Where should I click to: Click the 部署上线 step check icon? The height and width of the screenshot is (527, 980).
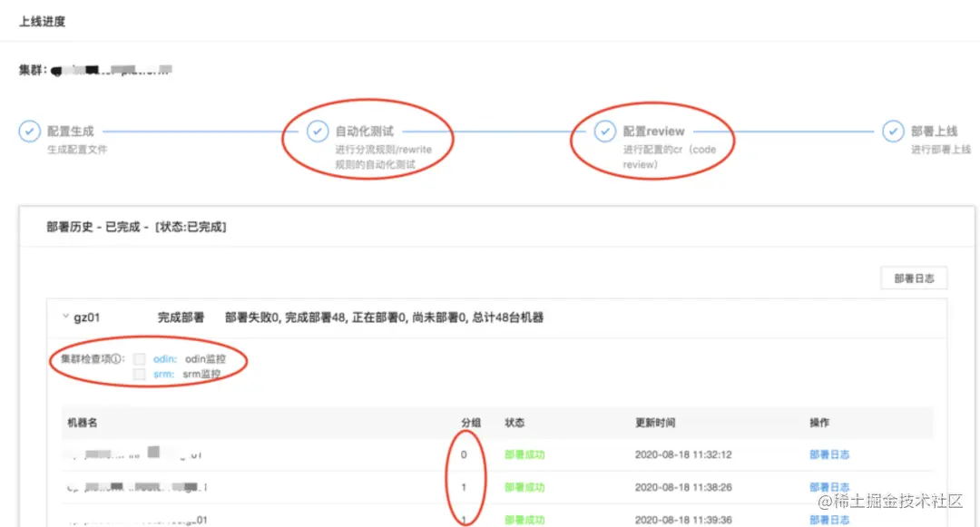click(x=892, y=131)
